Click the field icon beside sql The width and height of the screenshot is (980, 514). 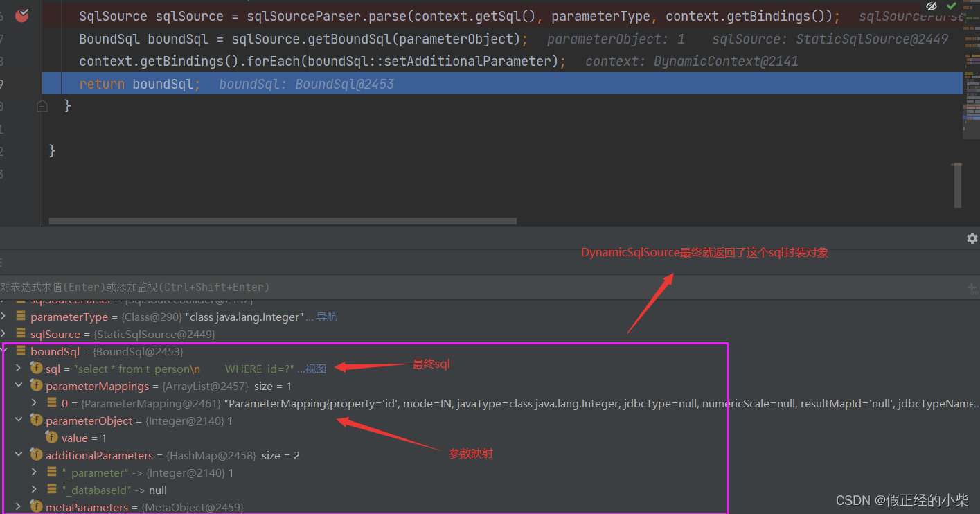pyautogui.click(x=36, y=368)
